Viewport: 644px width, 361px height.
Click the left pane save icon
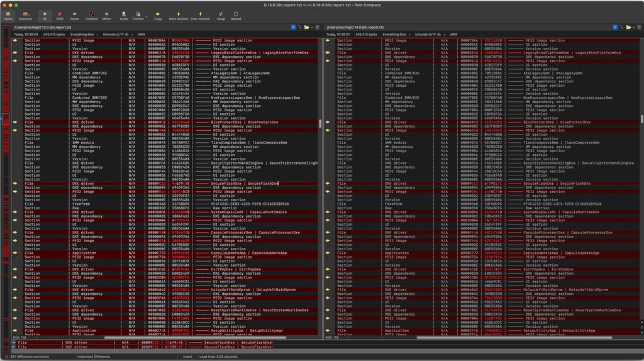tap(317, 27)
